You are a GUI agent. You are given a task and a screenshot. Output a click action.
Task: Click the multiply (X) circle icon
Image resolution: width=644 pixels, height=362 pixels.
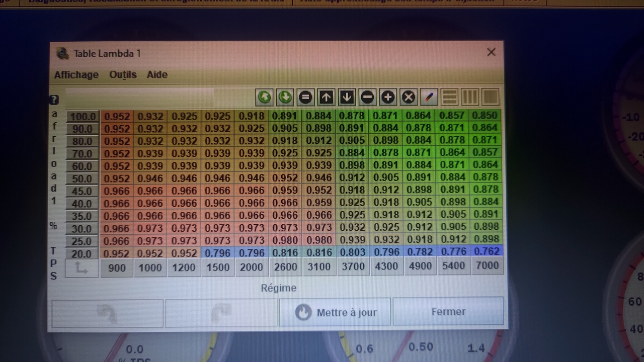tap(409, 97)
